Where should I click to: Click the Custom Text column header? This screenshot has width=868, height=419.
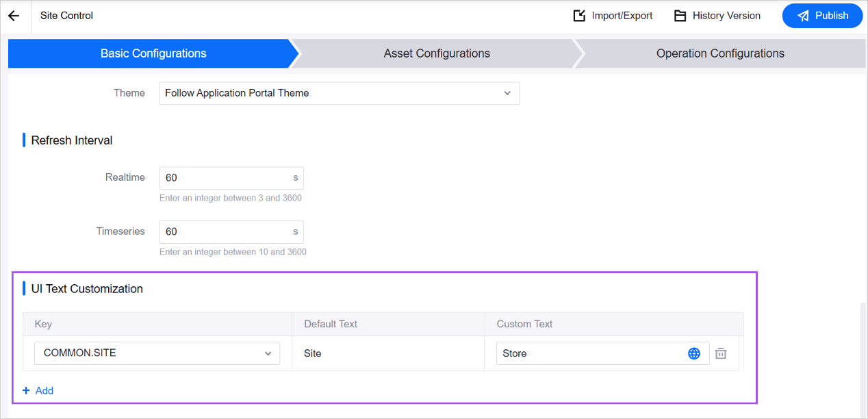coord(524,324)
